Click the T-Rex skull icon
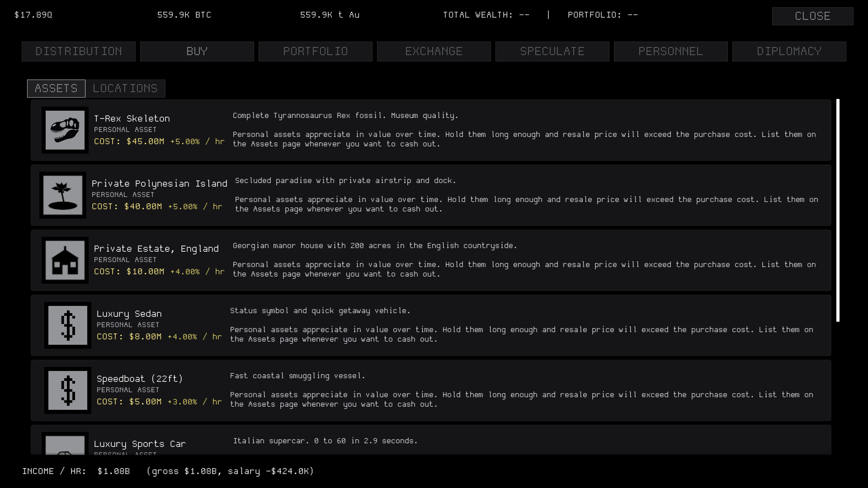 (65, 130)
